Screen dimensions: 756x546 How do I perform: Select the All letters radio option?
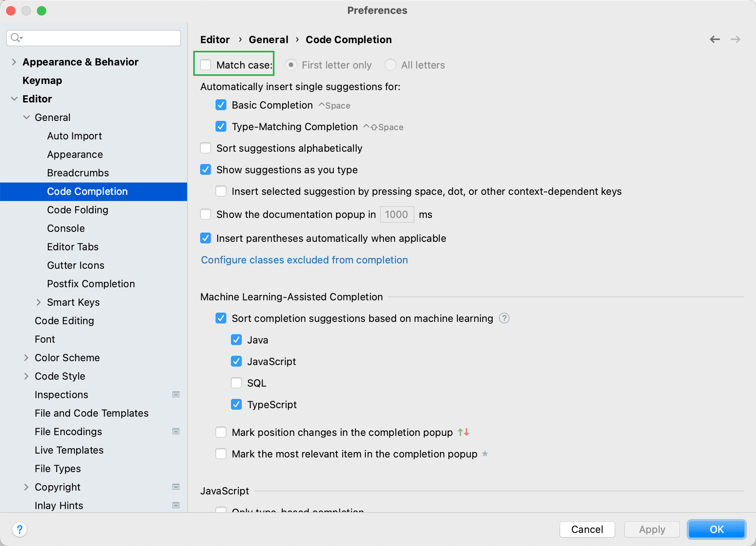click(x=390, y=65)
